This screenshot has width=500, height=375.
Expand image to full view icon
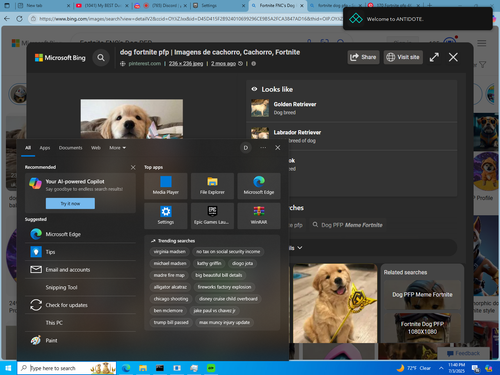(434, 57)
